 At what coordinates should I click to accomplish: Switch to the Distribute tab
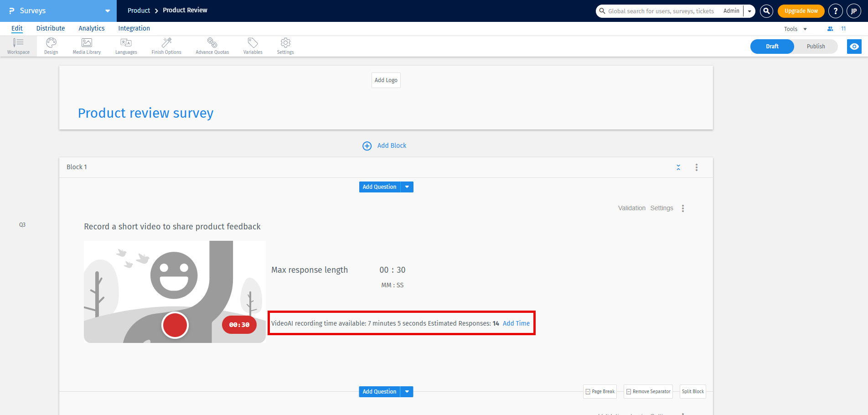click(50, 28)
